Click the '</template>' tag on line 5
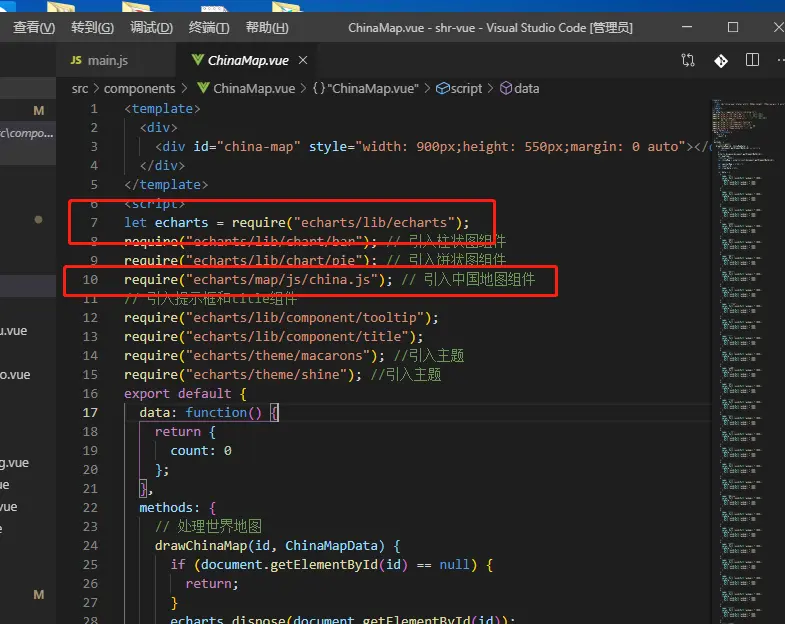The height and width of the screenshot is (624, 785). (166, 185)
